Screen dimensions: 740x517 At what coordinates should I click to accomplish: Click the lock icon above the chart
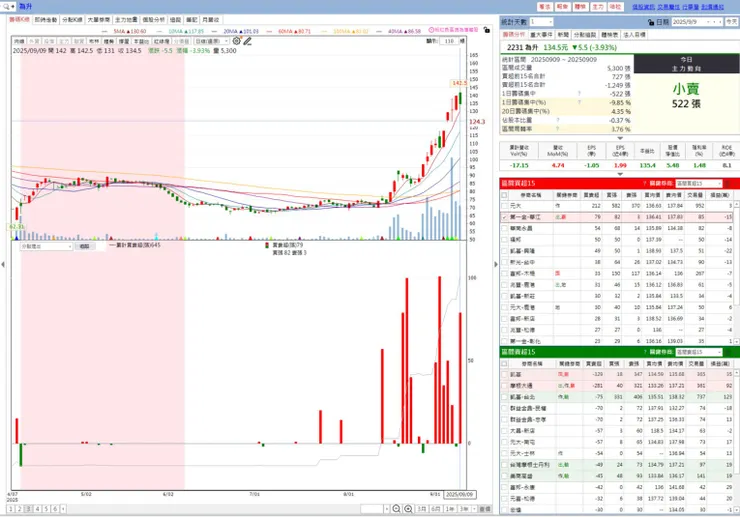(x=487, y=30)
